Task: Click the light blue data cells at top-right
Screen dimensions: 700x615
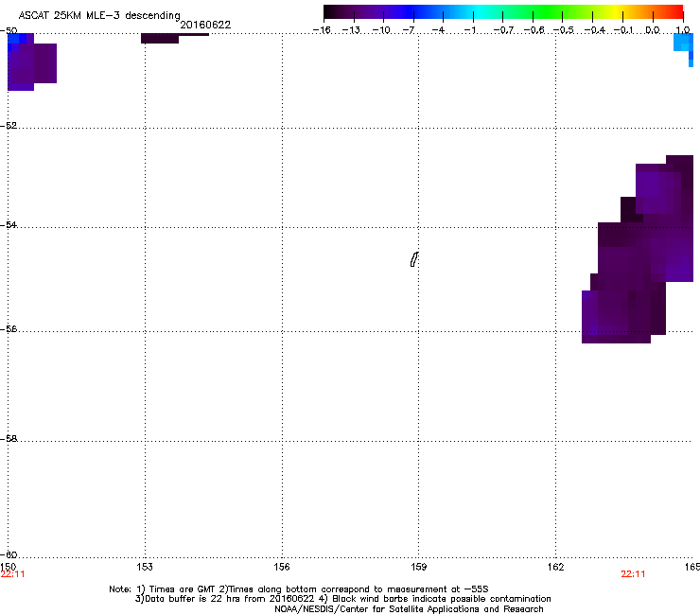Action: pyautogui.click(x=684, y=49)
